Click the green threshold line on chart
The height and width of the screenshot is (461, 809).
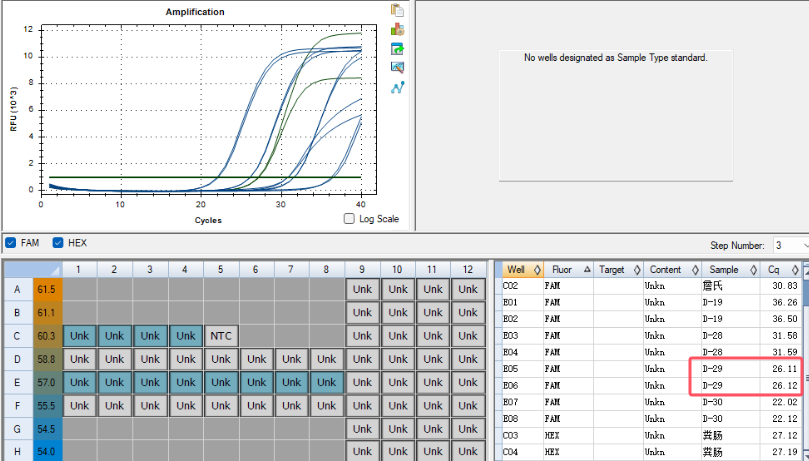click(x=204, y=177)
